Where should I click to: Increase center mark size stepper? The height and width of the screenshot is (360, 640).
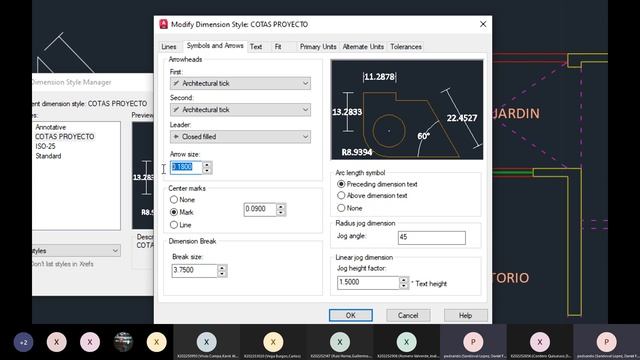pyautogui.click(x=281, y=207)
